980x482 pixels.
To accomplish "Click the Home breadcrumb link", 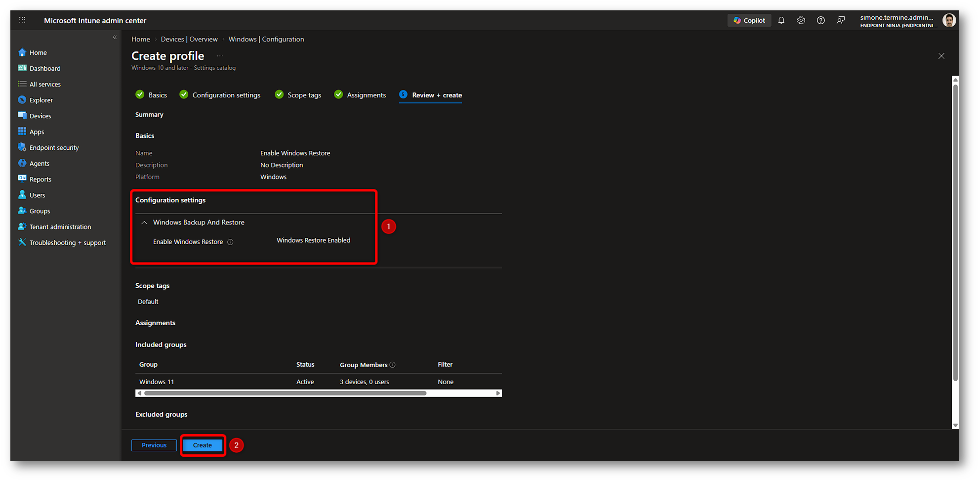I will [141, 39].
